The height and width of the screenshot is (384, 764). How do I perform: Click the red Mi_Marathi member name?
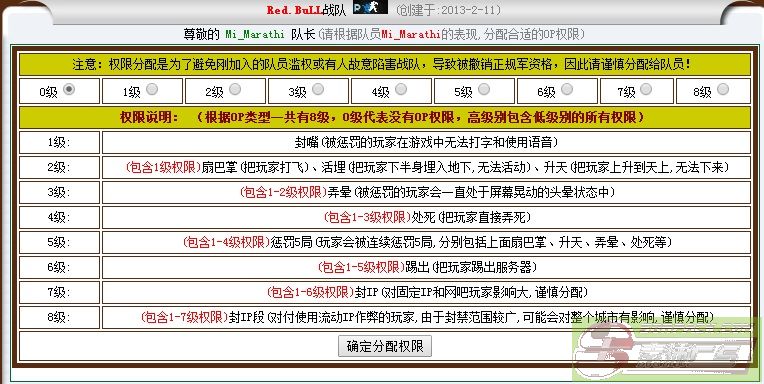point(411,35)
